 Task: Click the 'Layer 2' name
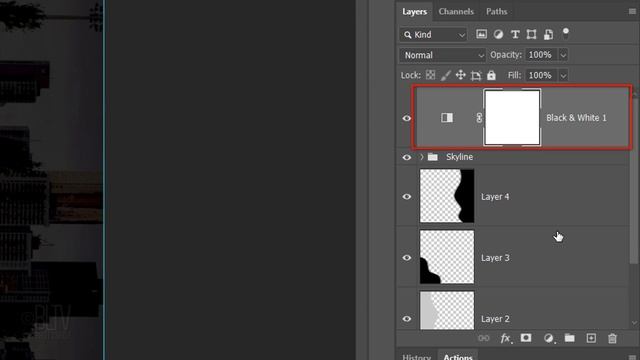(x=495, y=319)
